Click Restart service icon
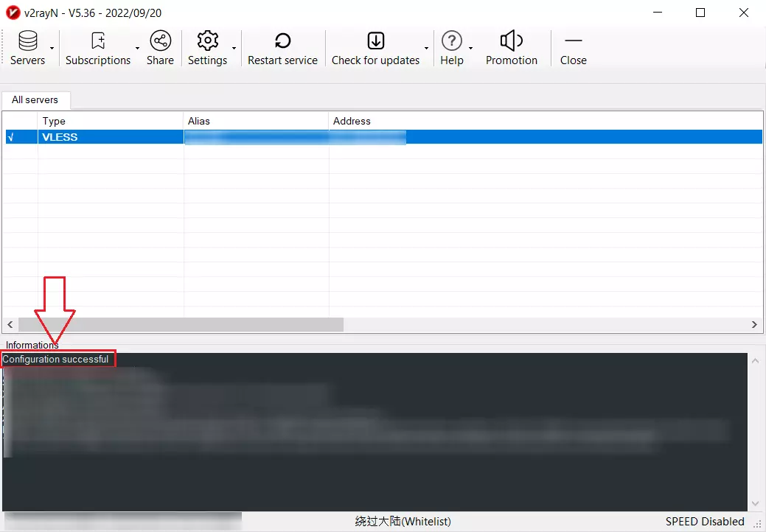Screen dimensions: 766x532 (282, 41)
